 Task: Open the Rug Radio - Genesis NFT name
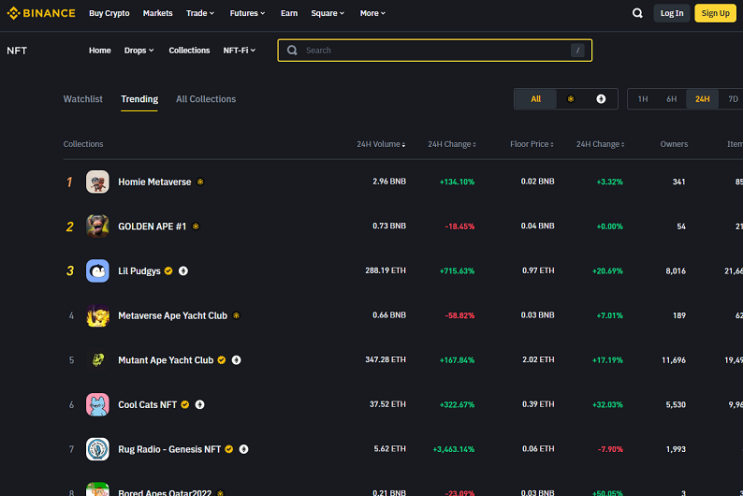[169, 449]
